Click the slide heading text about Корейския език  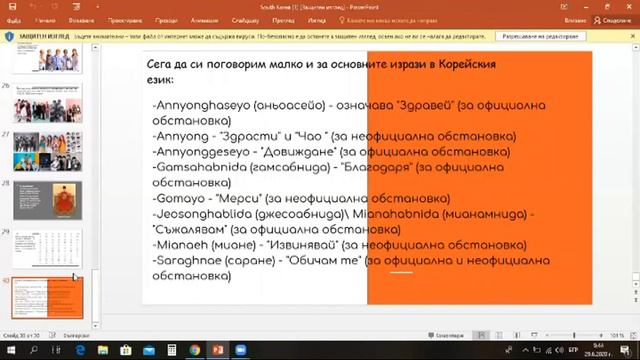click(321, 71)
